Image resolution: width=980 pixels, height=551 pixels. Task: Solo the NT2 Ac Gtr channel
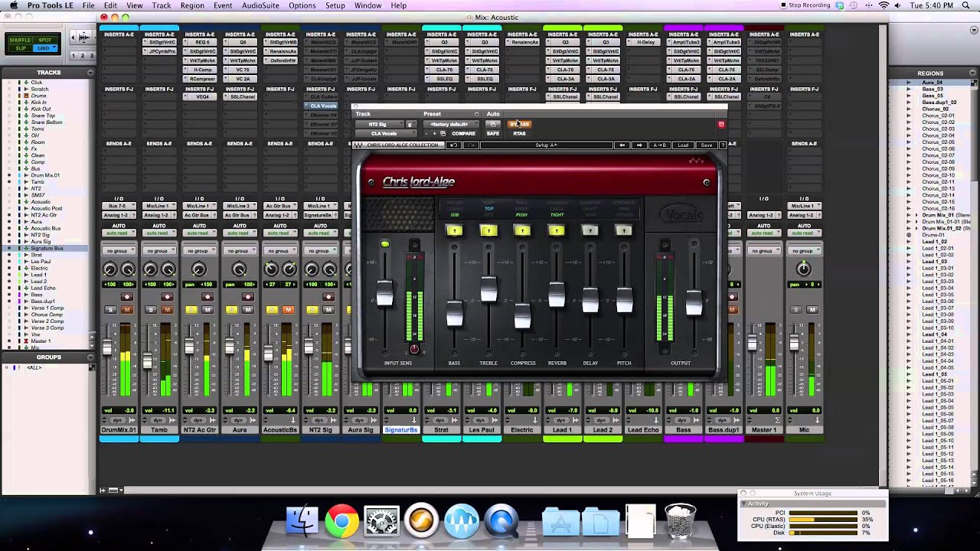(x=191, y=309)
